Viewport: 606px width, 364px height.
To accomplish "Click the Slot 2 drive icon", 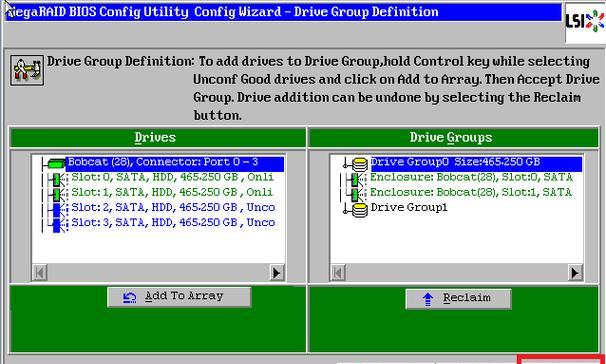I will [x=57, y=209].
